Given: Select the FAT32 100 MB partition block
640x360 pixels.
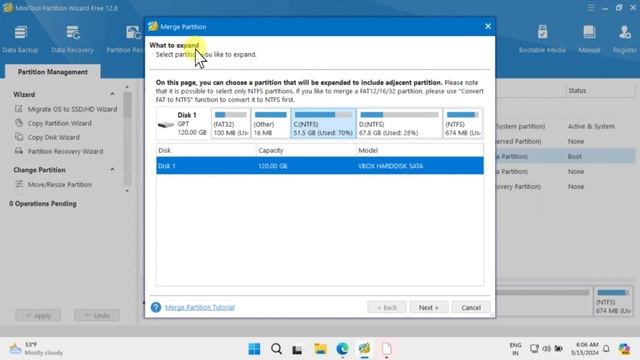Looking at the screenshot, I should (x=231, y=123).
